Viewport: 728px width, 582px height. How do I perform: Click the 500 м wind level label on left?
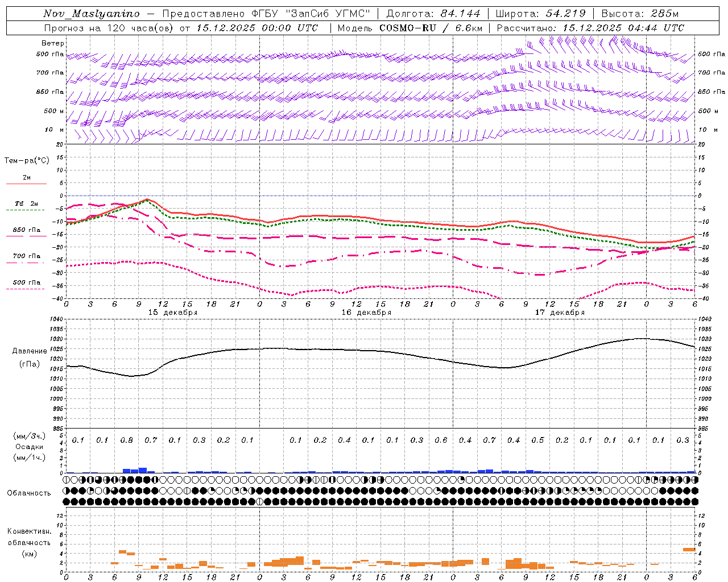(x=54, y=111)
